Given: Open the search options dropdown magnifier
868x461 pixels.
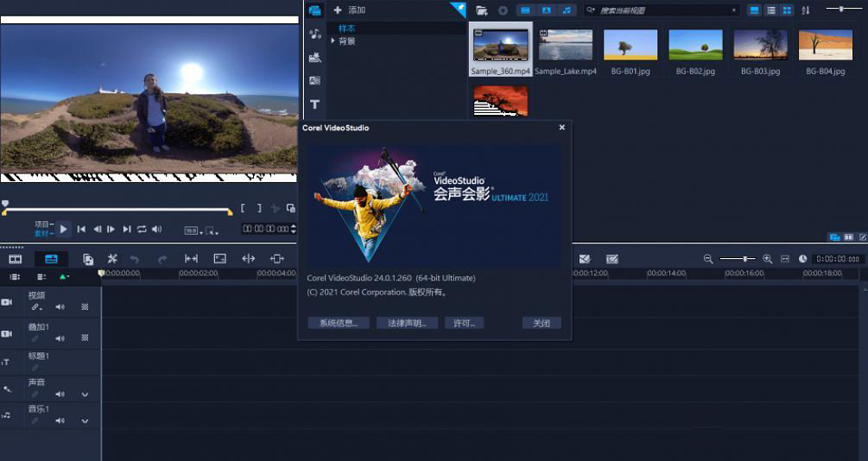Looking at the screenshot, I should coord(592,10).
